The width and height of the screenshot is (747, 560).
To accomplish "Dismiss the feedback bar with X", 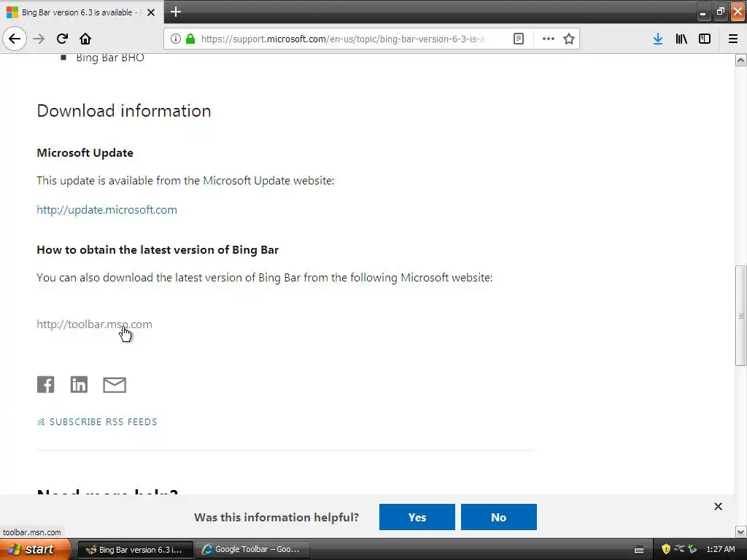I will pos(719,506).
